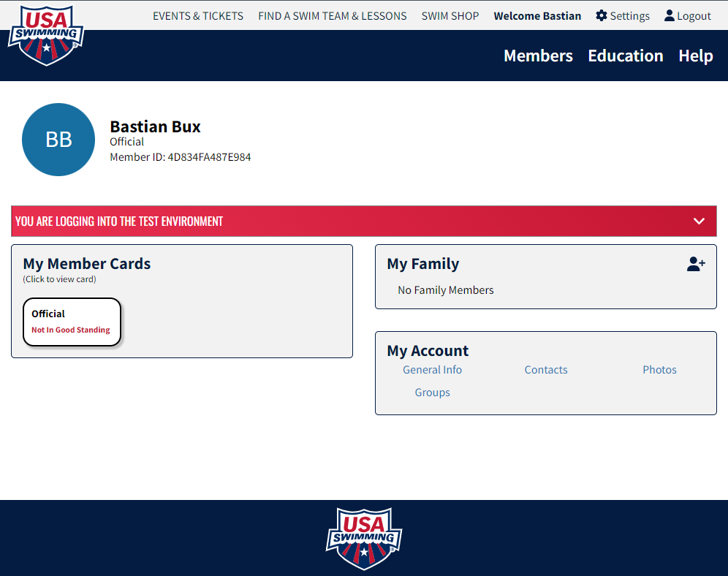Open Contacts under My Account
Viewport: 728px width, 576px height.
click(x=546, y=370)
